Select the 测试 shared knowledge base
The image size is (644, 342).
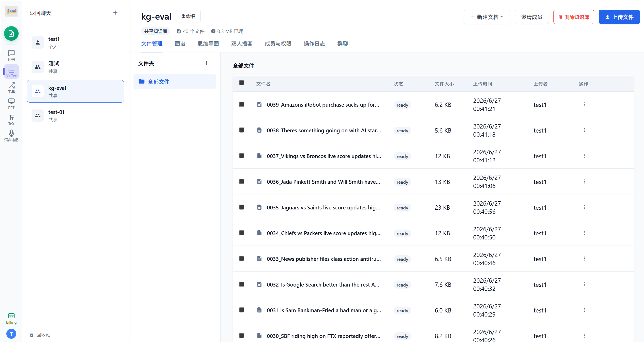[75, 67]
